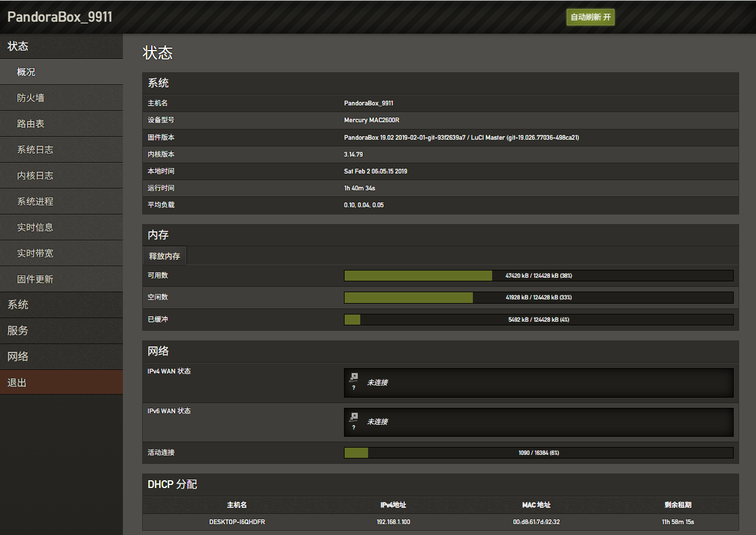Click the 活动连接 connections progress bar

coord(539,452)
